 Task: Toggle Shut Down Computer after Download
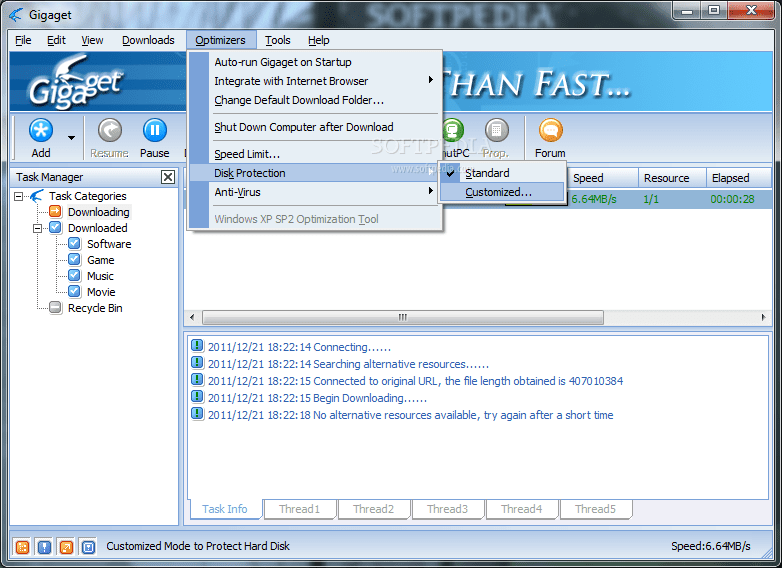(315, 127)
